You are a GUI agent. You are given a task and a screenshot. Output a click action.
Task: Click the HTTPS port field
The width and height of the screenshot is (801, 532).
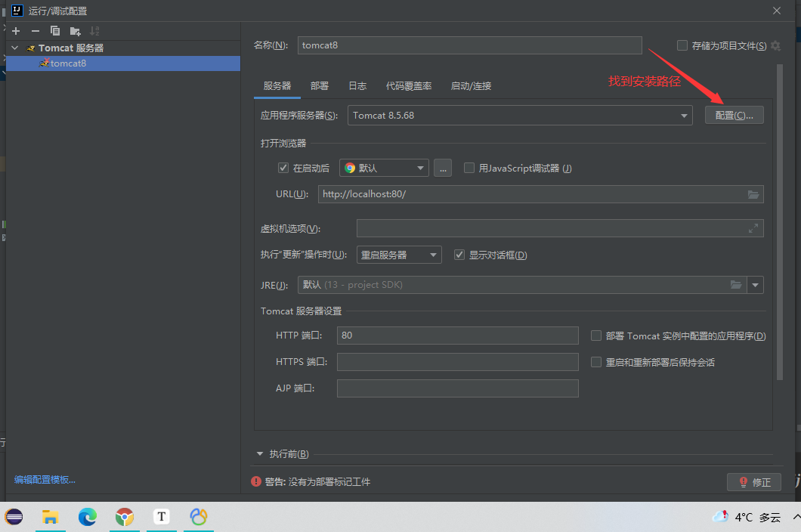[458, 362]
